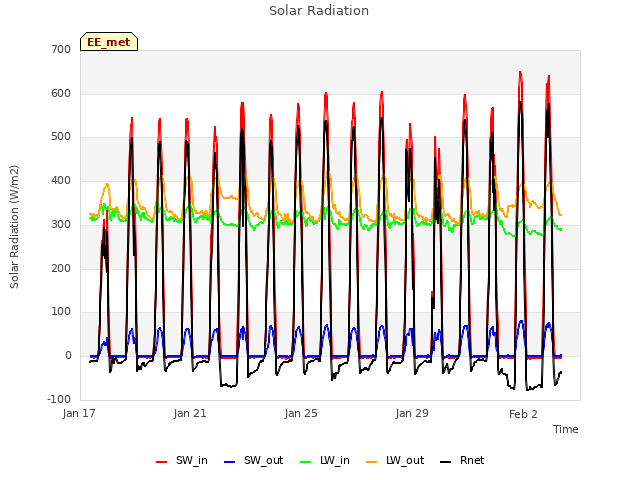Click the black Rnet legend swatch

(446, 462)
